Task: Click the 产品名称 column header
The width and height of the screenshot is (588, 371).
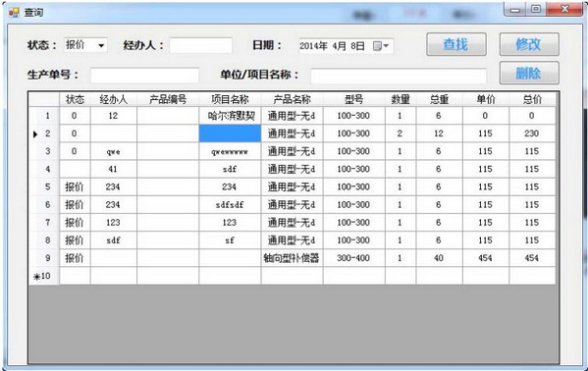Action: coord(292,99)
